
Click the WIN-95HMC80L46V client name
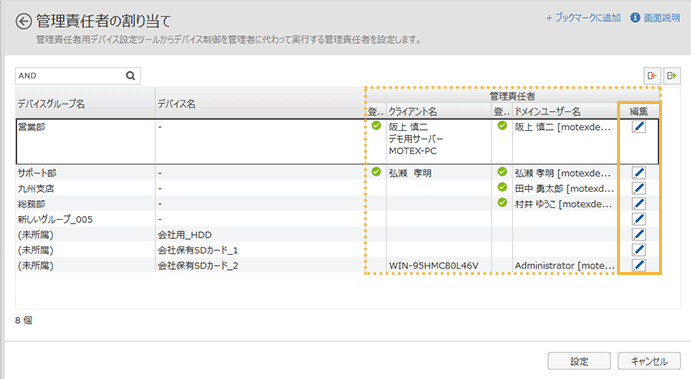pos(434,266)
